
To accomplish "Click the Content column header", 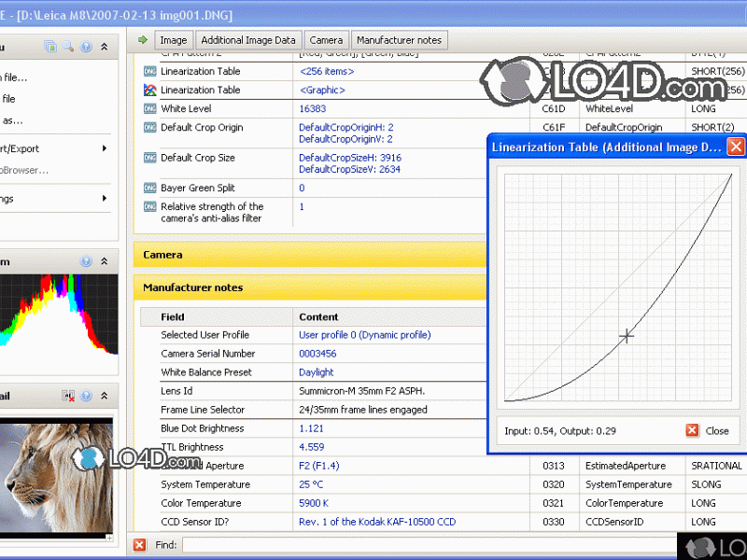I will click(318, 317).
